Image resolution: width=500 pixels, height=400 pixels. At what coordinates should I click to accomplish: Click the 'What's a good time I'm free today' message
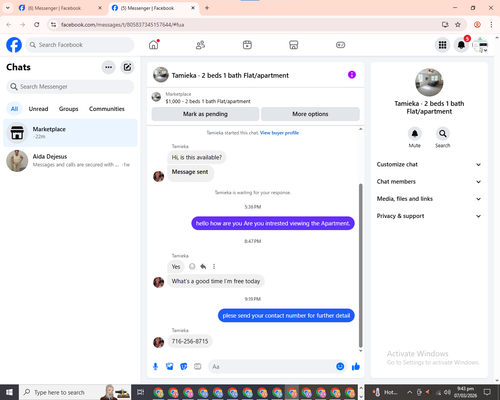[216, 281]
